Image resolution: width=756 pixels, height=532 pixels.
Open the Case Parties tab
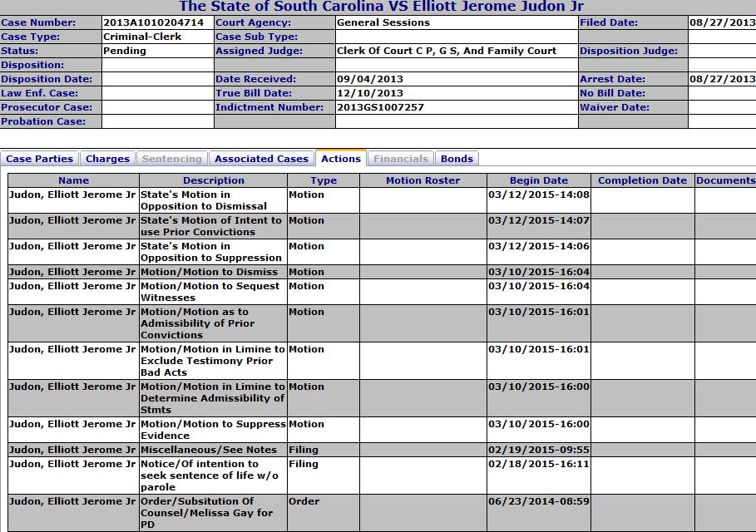40,159
